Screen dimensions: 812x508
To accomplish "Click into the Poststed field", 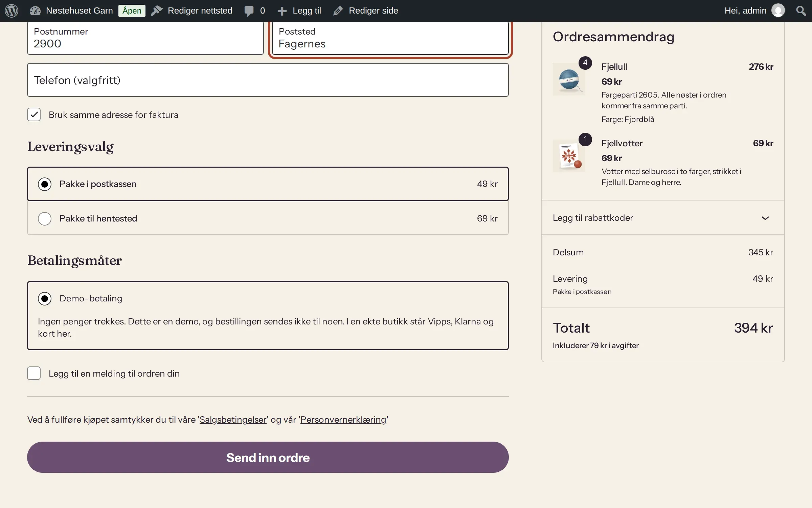I will pyautogui.click(x=390, y=38).
